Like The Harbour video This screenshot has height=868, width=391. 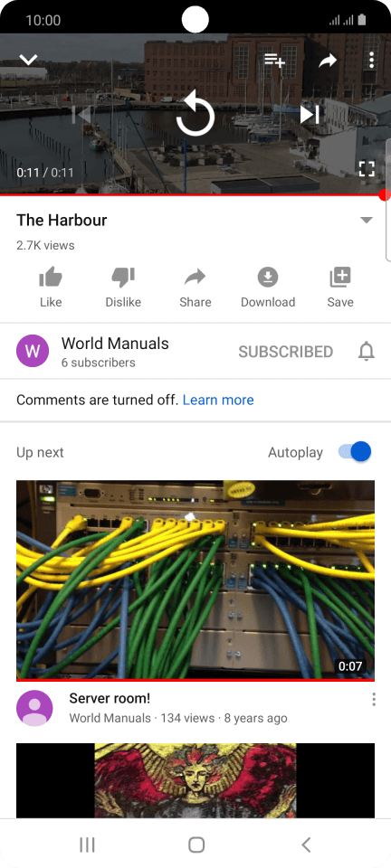pos(51,288)
